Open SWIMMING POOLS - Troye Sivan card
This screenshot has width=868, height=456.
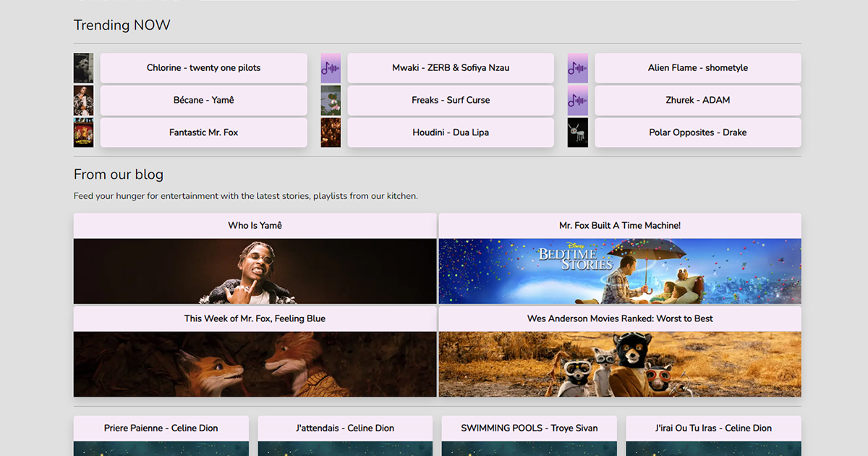(529, 428)
